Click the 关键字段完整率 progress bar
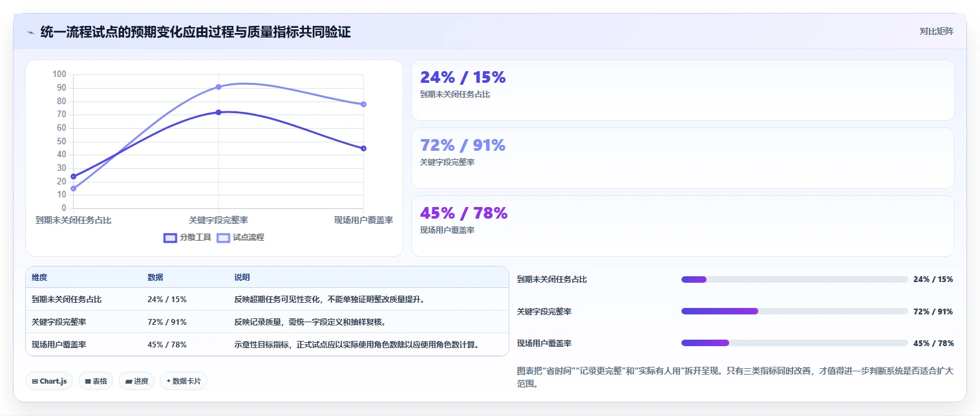 click(x=794, y=311)
